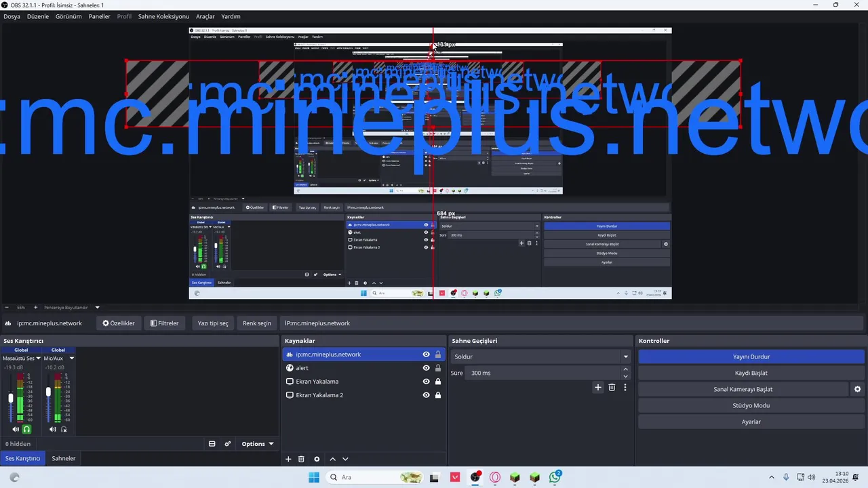Switch audio mixer layout icon beside Options
868x488 pixels.
coord(212,444)
